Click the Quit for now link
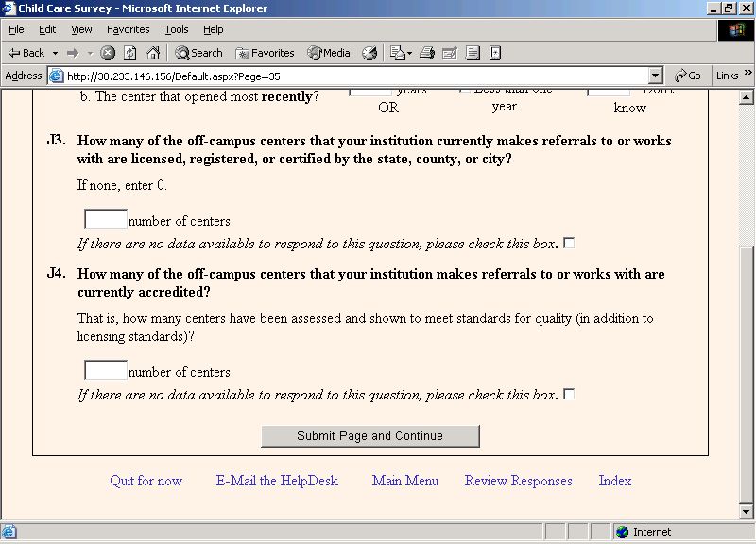Viewport: 756px width, 544px height. click(x=146, y=481)
